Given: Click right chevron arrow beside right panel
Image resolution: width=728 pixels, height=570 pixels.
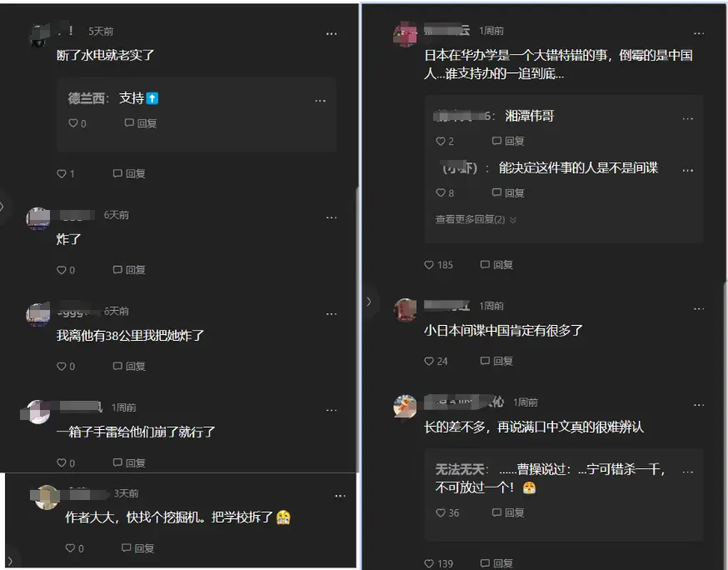Looking at the screenshot, I should [x=369, y=302].
